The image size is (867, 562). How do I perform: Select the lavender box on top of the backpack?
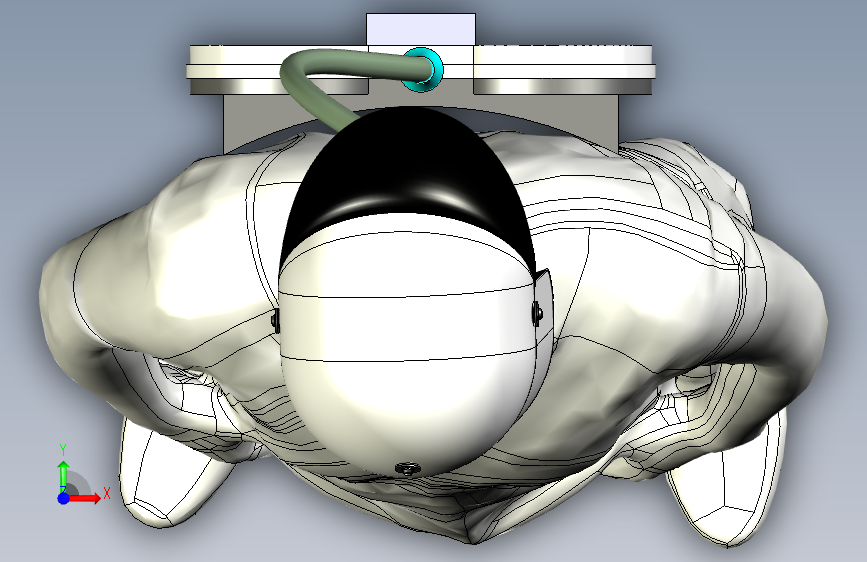coord(421,29)
